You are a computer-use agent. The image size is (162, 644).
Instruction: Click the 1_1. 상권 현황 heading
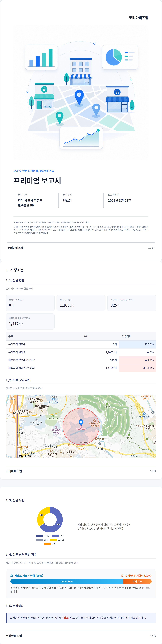[x=15, y=280]
